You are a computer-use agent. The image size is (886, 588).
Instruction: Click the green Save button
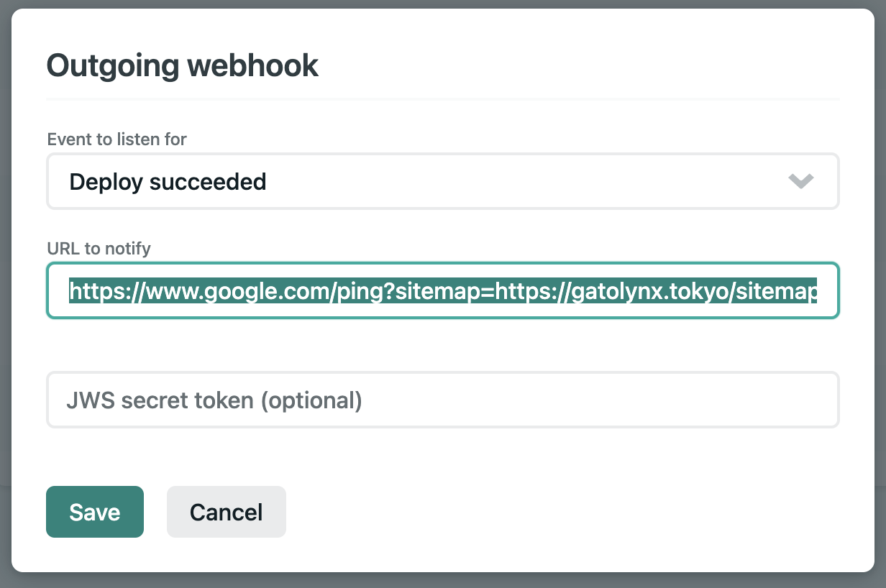tap(95, 512)
